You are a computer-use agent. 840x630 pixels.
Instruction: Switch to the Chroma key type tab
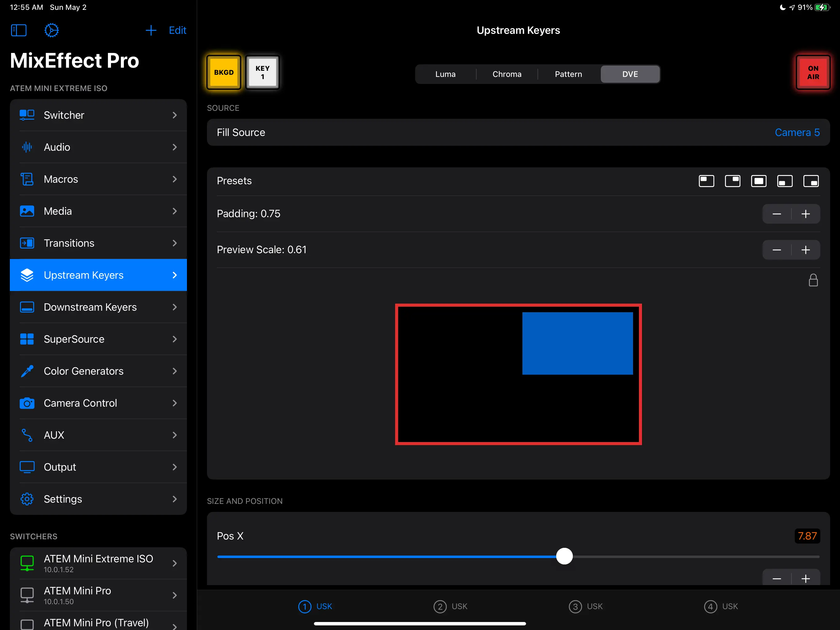click(507, 74)
